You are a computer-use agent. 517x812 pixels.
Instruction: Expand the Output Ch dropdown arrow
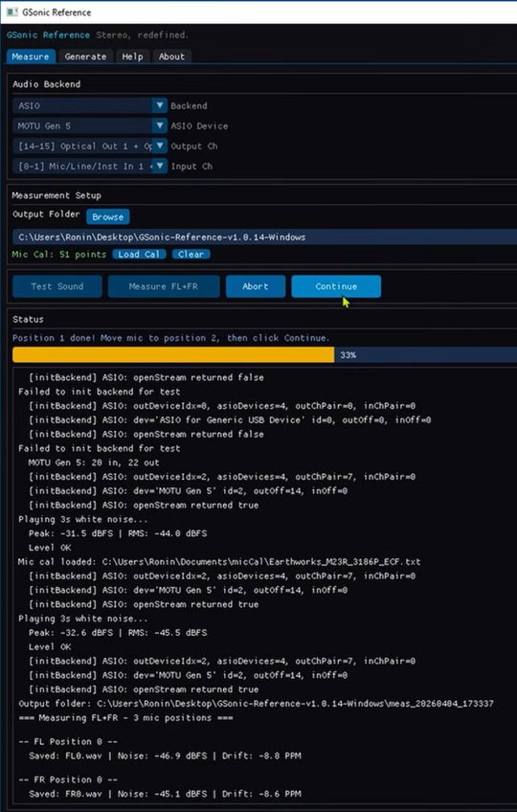coord(160,146)
